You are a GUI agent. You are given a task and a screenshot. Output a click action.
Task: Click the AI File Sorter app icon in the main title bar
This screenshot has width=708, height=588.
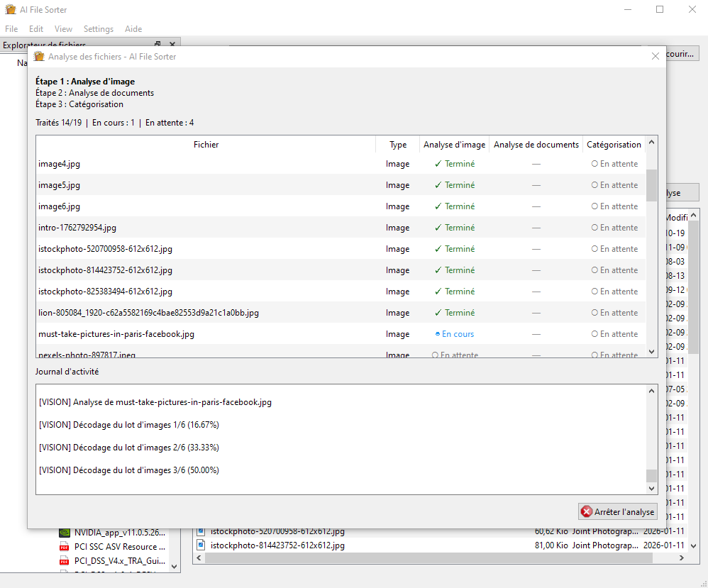pyautogui.click(x=11, y=10)
